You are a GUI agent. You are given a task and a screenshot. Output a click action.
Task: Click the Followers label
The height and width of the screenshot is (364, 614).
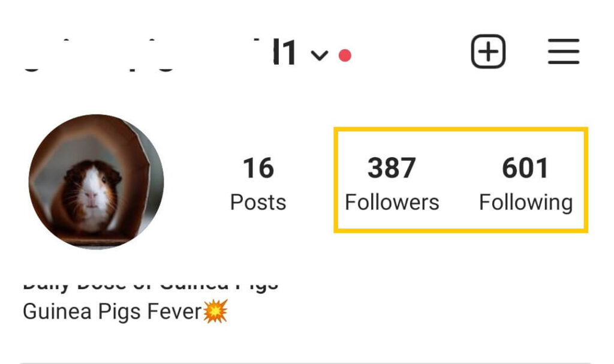pos(392,202)
